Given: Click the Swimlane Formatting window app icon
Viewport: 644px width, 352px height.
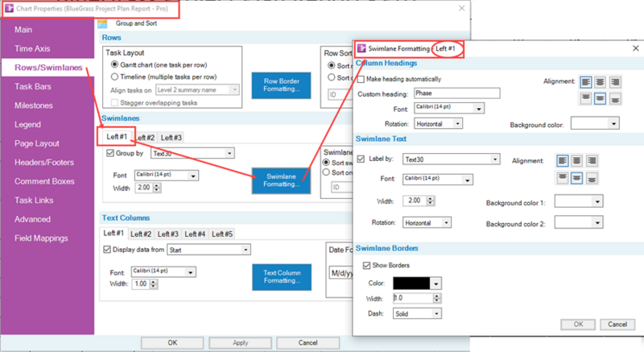Looking at the screenshot, I should coord(361,48).
